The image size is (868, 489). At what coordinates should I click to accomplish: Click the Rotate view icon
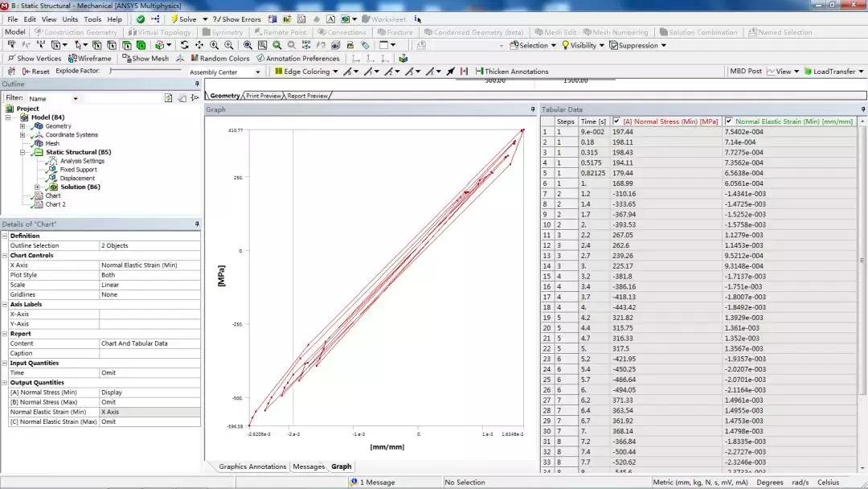coord(184,45)
